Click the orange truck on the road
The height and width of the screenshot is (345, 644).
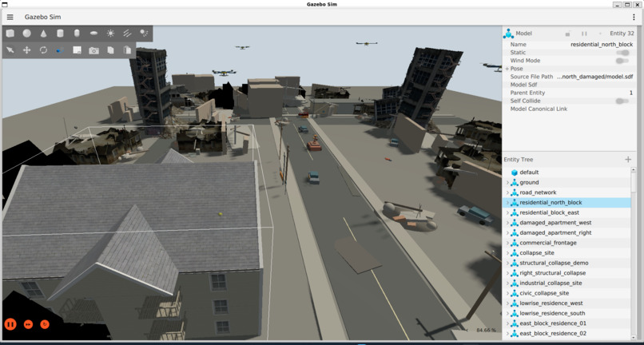click(315, 143)
